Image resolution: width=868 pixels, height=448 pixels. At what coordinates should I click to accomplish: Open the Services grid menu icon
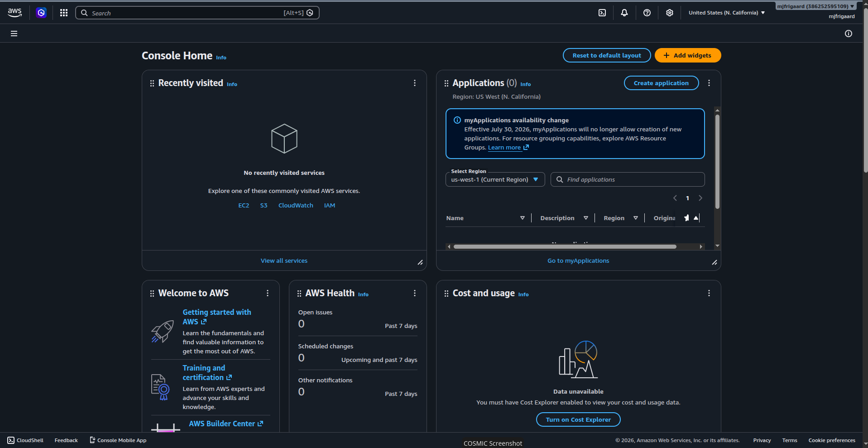(64, 13)
